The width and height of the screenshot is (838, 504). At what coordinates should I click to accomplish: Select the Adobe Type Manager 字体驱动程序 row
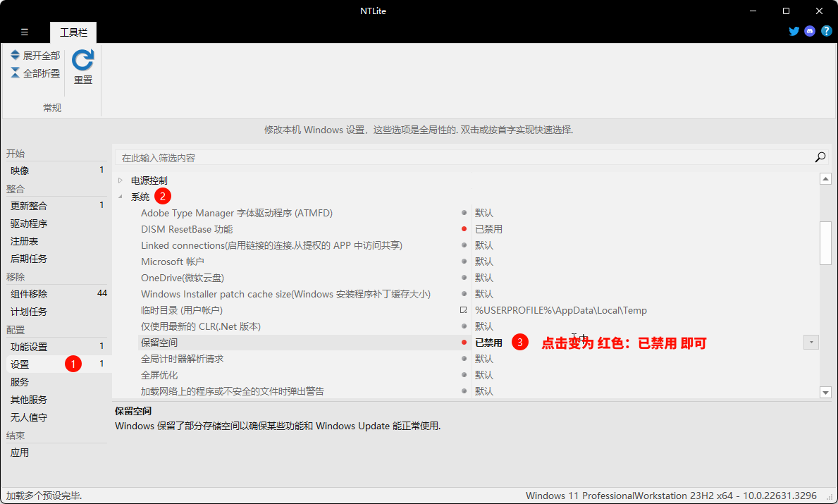click(x=237, y=213)
